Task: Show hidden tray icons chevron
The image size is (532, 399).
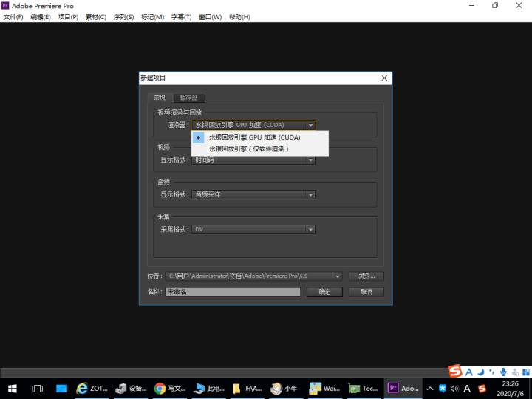Action: click(x=430, y=389)
